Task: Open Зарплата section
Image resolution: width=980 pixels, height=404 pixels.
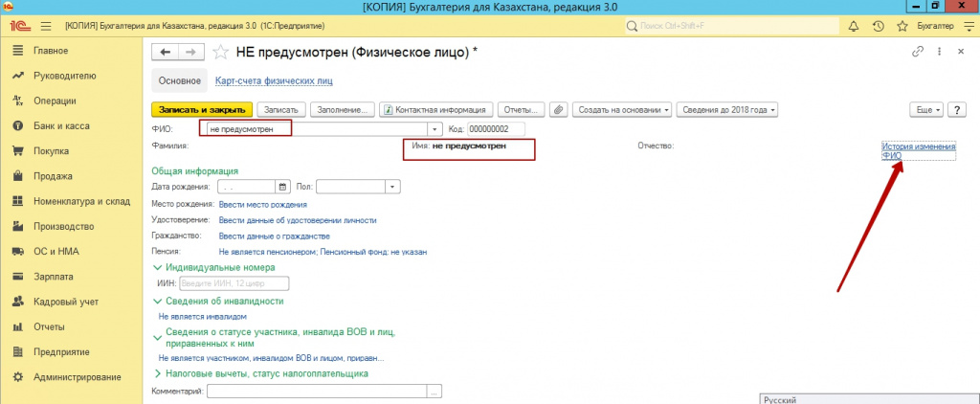Action: pyautogui.click(x=54, y=277)
